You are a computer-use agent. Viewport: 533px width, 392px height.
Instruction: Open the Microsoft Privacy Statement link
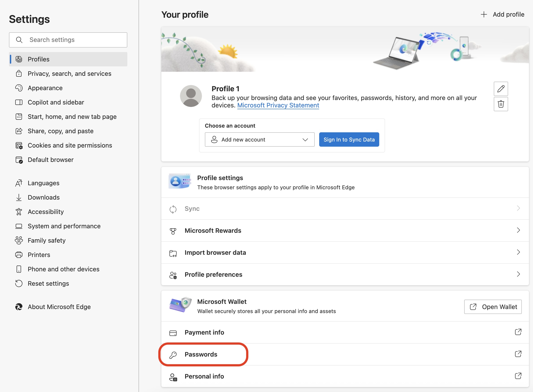click(x=278, y=105)
